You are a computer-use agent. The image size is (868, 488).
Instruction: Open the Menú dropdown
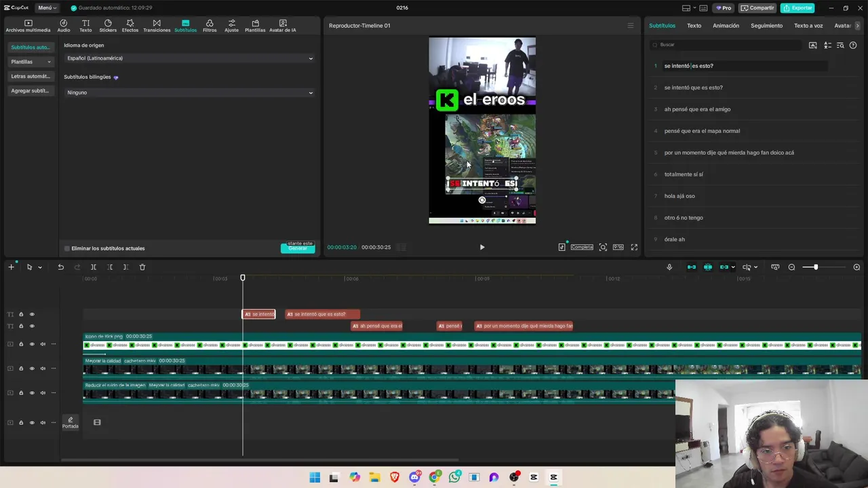tap(47, 8)
